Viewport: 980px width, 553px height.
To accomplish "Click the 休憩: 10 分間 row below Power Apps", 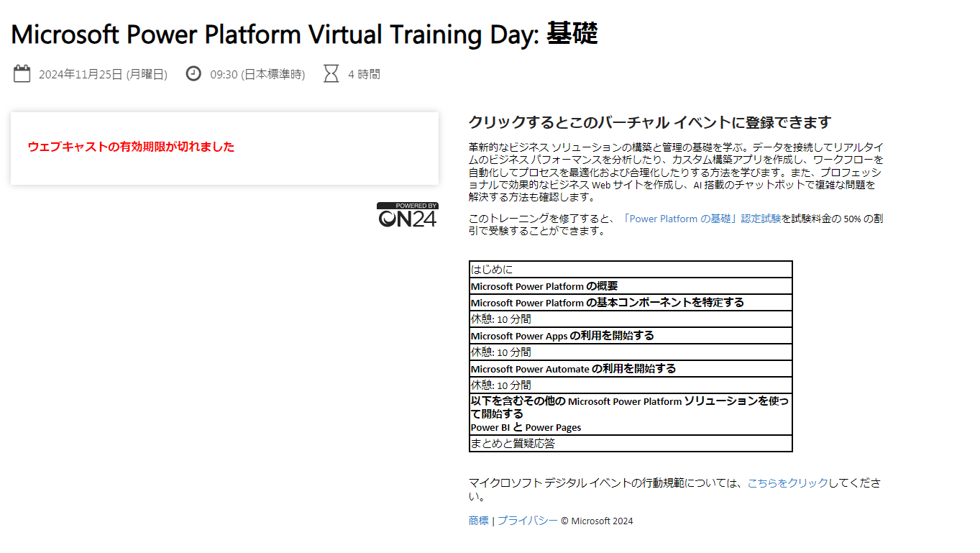I will click(631, 352).
